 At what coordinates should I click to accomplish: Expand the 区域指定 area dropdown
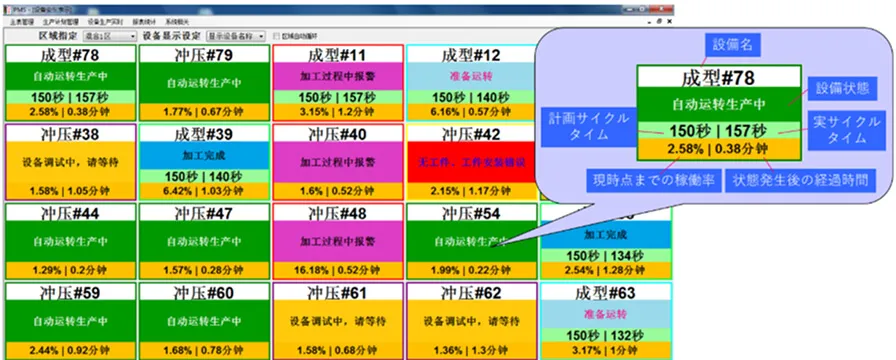tap(110, 36)
